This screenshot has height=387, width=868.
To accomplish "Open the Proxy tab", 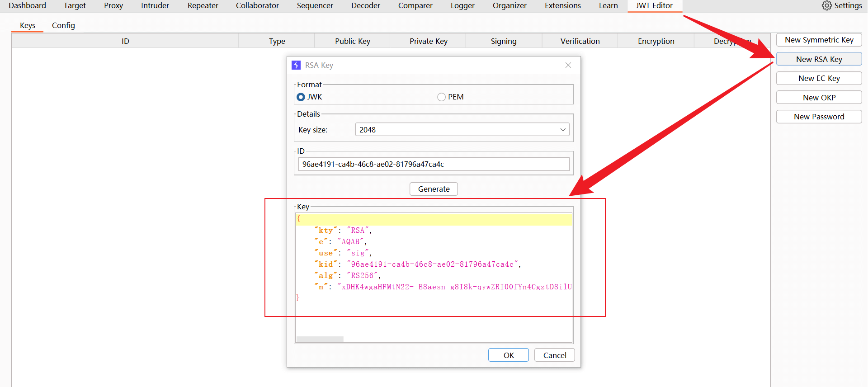I will (x=113, y=5).
